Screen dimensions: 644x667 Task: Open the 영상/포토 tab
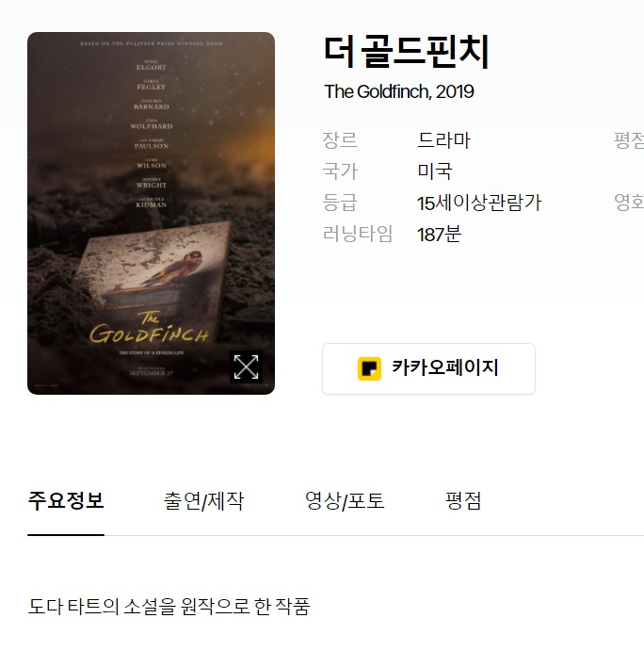click(x=345, y=500)
